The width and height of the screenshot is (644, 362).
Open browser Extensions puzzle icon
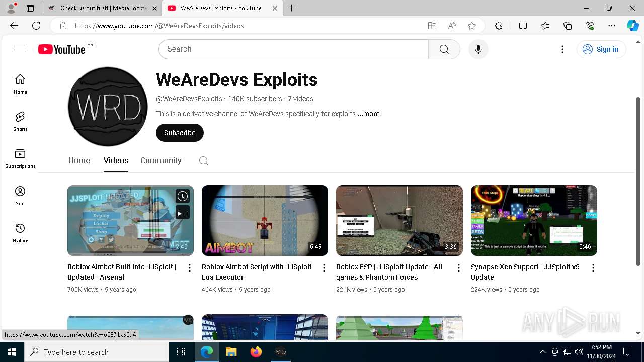[x=499, y=26]
